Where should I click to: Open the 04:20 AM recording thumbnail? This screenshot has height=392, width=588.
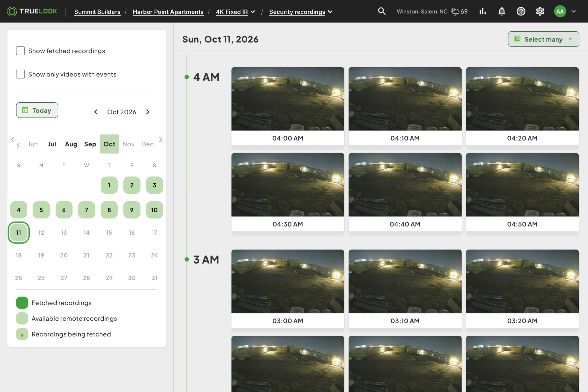[522, 99]
